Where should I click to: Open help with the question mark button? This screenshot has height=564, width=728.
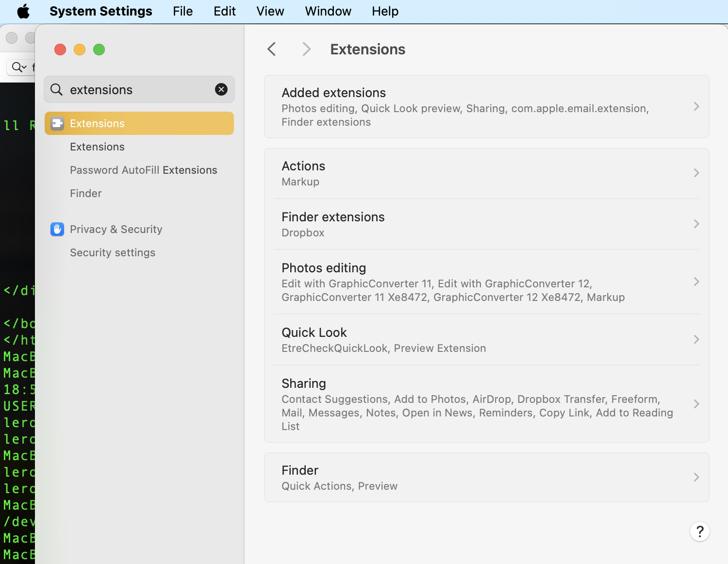point(699,531)
